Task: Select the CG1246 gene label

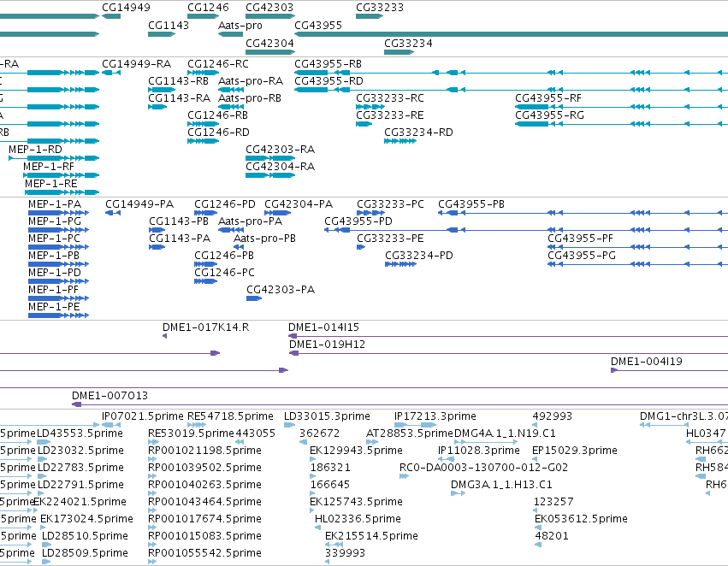Action: (x=208, y=8)
